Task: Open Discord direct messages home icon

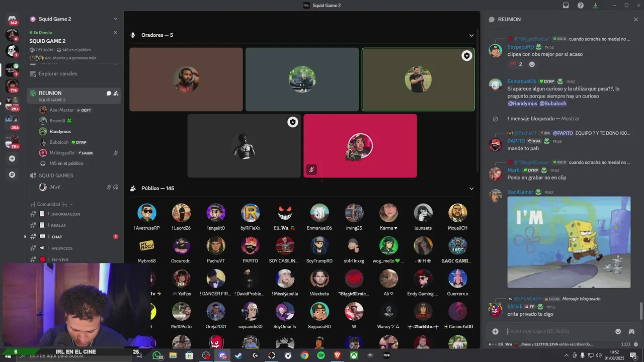Action: click(12, 19)
